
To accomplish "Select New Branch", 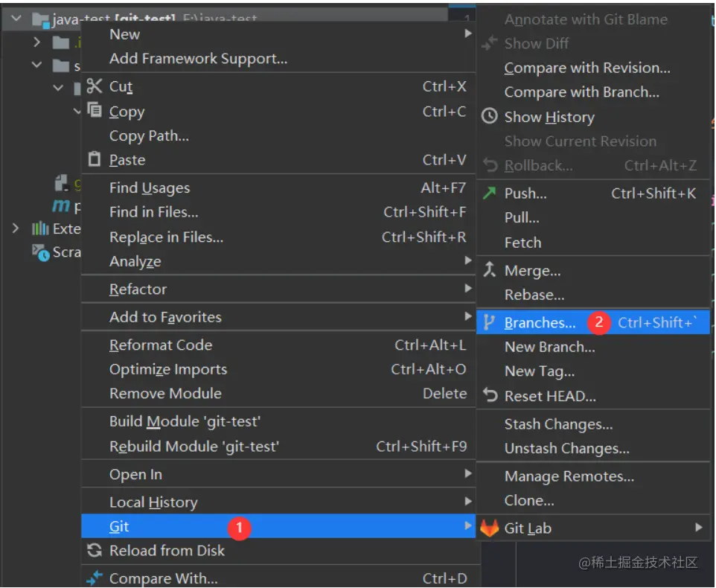I will [x=592, y=347].
